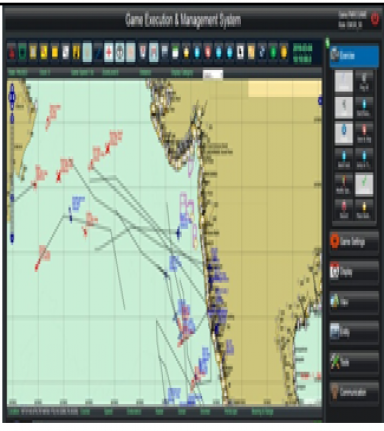Click the last yellow figure icon in toolbar
384x431 pixels.
284,53
